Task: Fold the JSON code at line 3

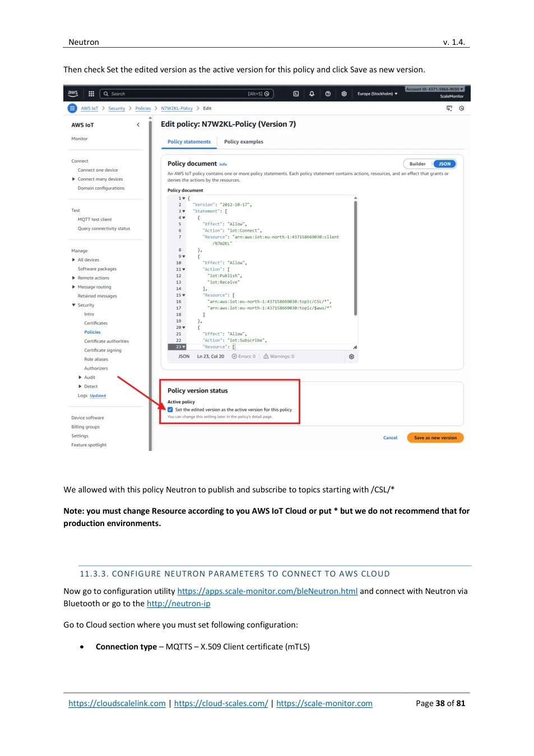Action: [184, 211]
